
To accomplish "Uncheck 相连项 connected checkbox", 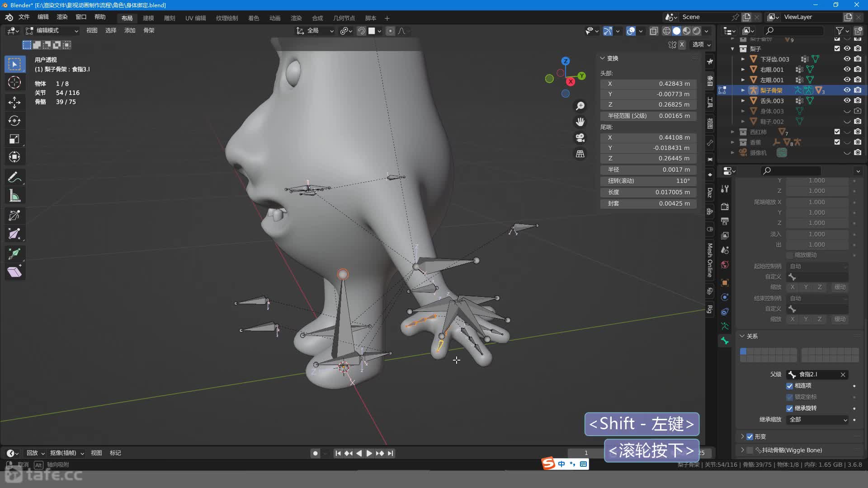I will pyautogui.click(x=789, y=385).
